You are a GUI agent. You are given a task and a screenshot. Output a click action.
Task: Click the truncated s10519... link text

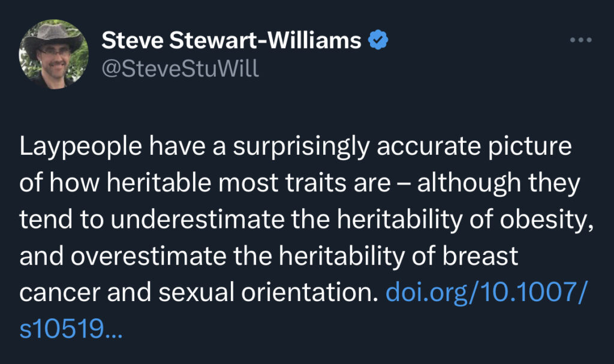coord(71,329)
